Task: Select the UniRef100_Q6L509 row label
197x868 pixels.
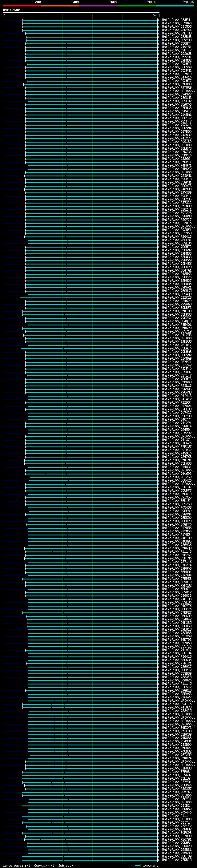Action: [x=177, y=67]
